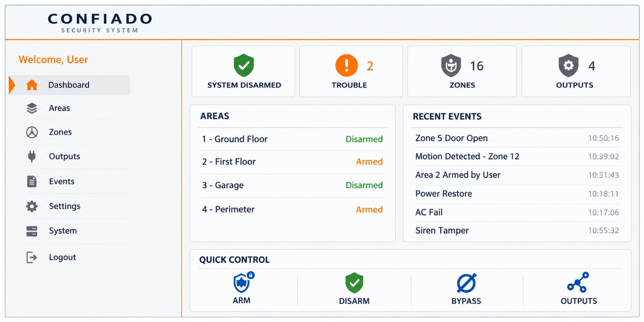This screenshot has height=322, width=644.
Task: Select the BYPASS crossed-circle icon
Action: [x=466, y=283]
